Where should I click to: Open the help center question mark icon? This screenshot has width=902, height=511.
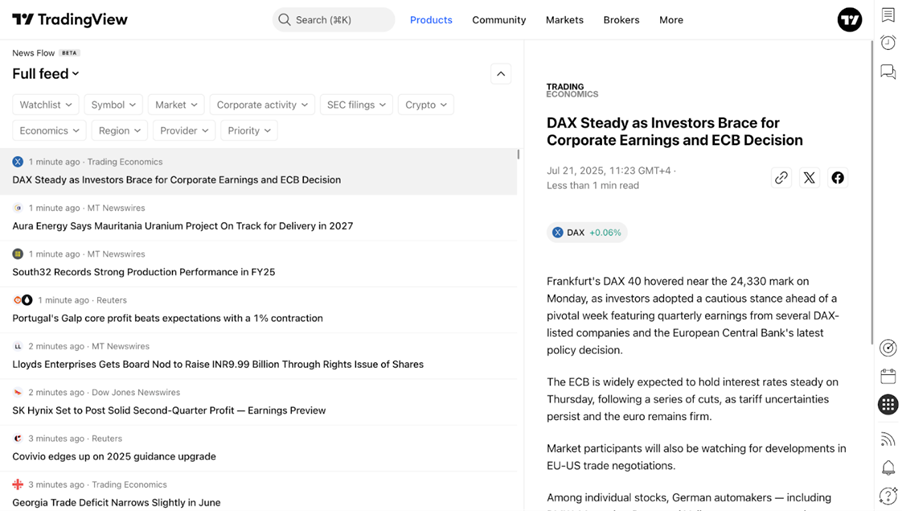(888, 495)
